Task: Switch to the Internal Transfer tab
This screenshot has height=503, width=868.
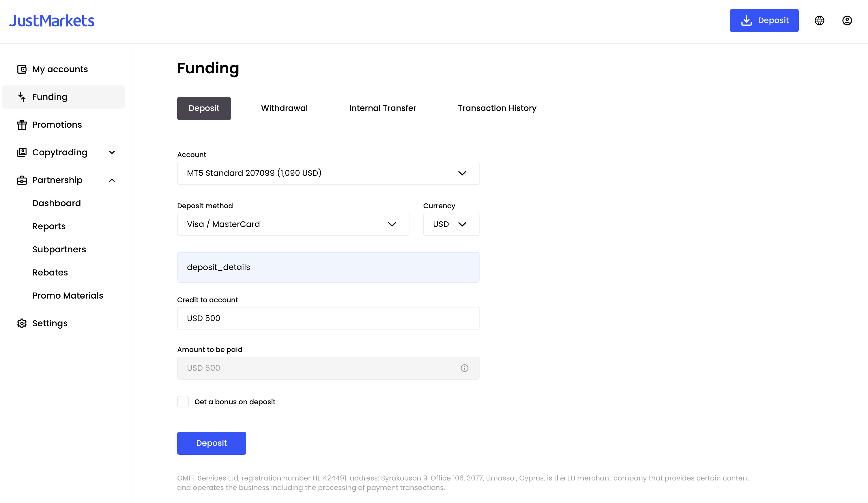Action: point(382,108)
